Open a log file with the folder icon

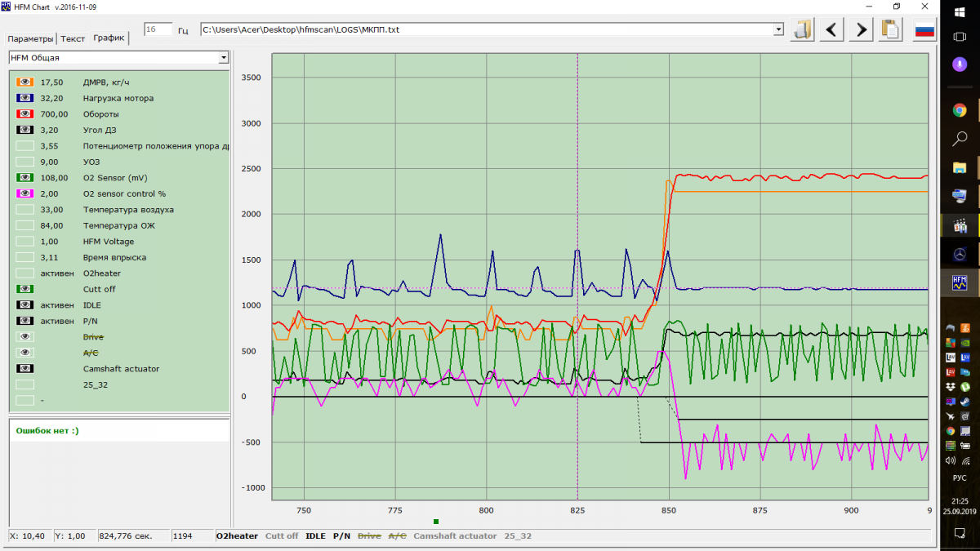click(804, 30)
